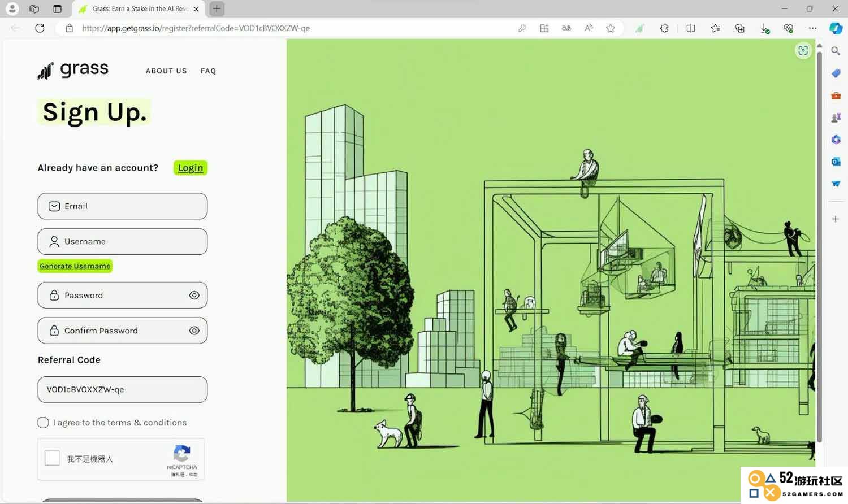
Task: Click the image screenshot search icon
Action: coord(803,50)
